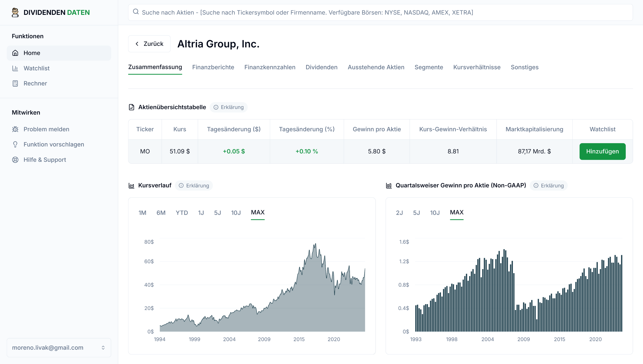Switch to the Ausstehende Aktien tab
643x364 pixels.
(x=376, y=67)
